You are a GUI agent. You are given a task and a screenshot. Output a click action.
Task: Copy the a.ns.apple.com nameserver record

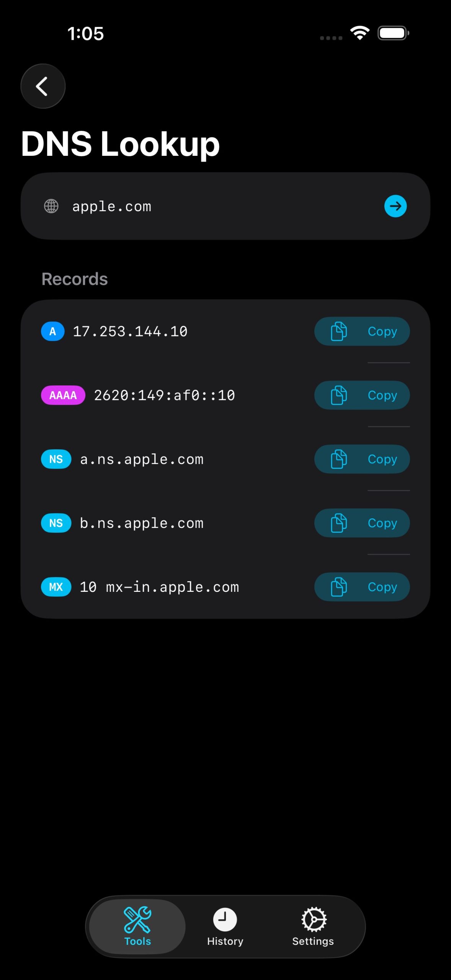[362, 459]
